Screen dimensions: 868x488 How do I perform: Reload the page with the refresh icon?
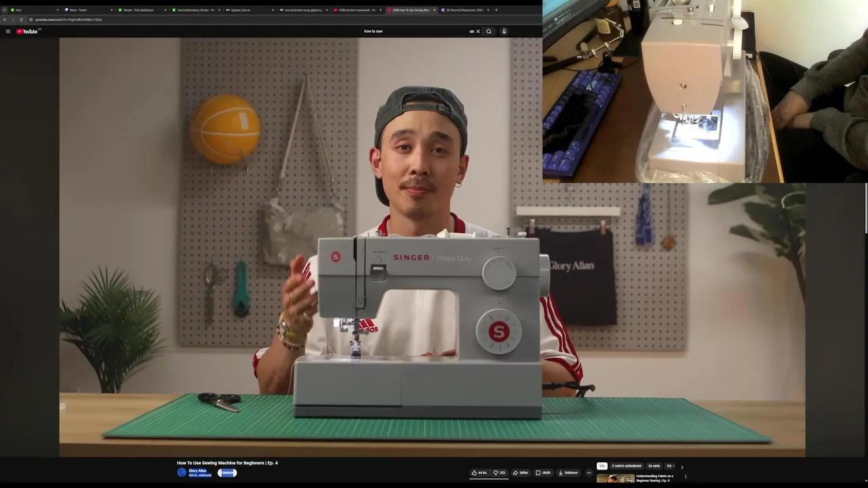21,20
